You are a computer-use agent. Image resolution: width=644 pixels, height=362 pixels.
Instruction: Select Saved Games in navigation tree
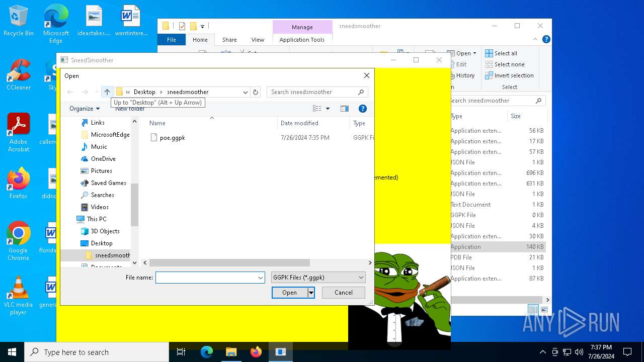tap(108, 183)
